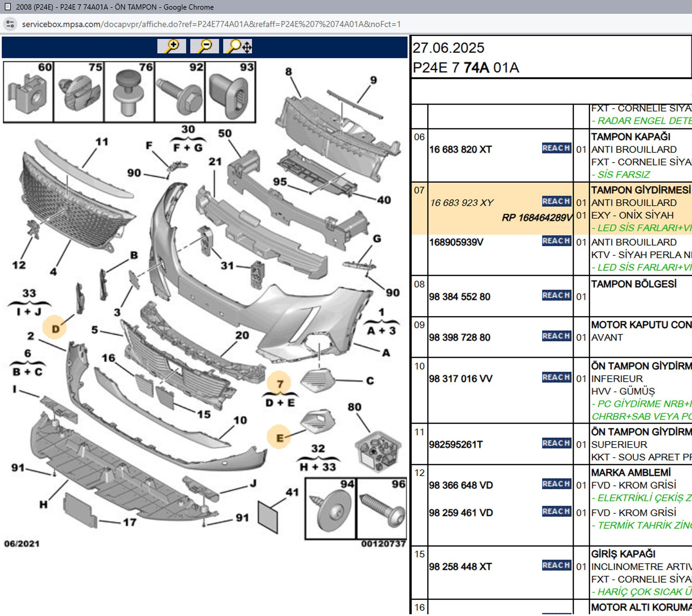Click the zoom in magnifier icon
This screenshot has height=616, width=692.
172,47
